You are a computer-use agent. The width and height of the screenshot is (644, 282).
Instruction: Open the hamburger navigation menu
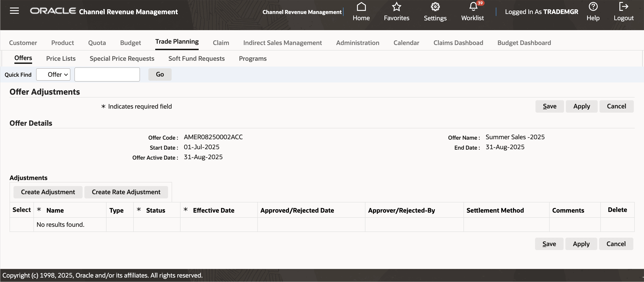tap(14, 11)
